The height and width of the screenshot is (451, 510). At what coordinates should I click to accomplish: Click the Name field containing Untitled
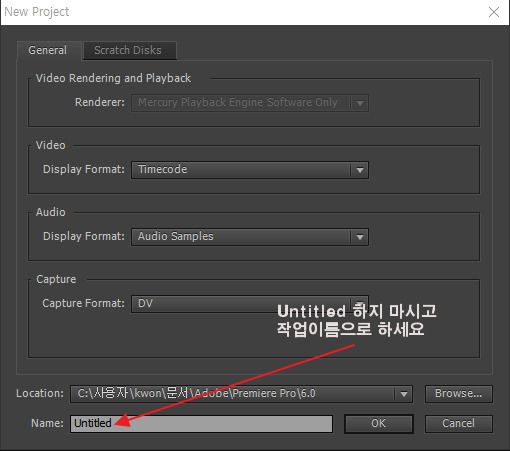(201, 424)
